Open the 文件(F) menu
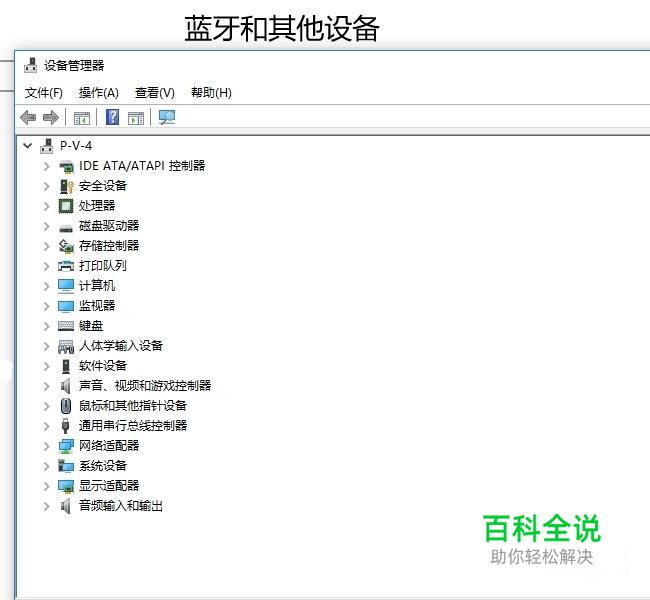 (x=44, y=93)
